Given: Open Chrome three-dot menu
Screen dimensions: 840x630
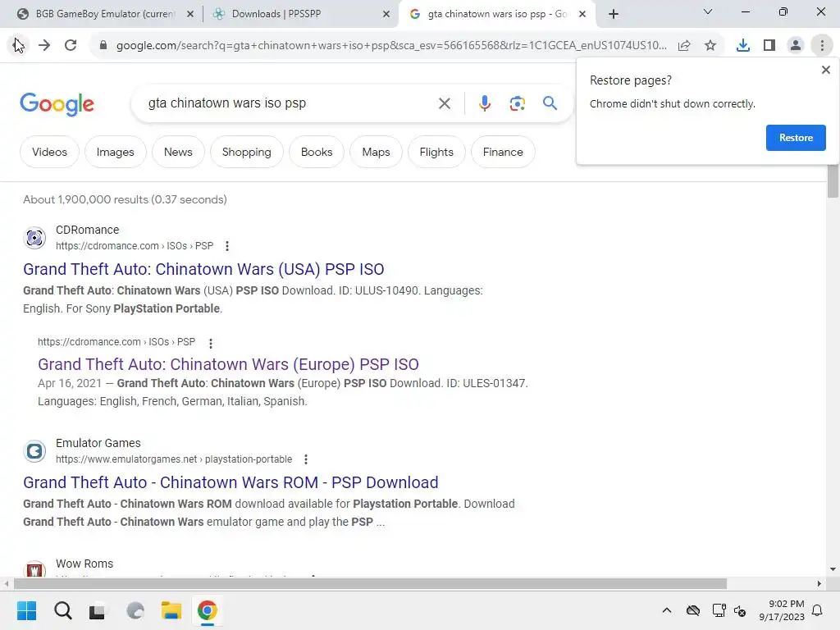Looking at the screenshot, I should tap(822, 46).
